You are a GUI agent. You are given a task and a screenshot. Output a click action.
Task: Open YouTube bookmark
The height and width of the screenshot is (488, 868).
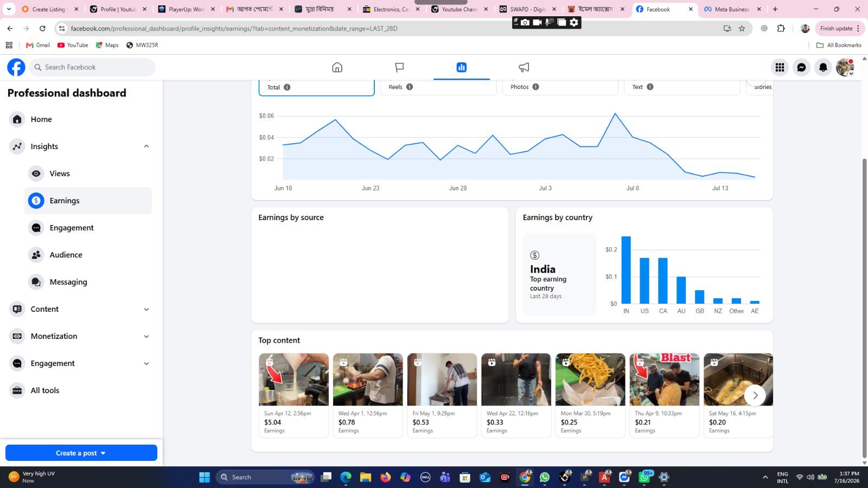73,45
